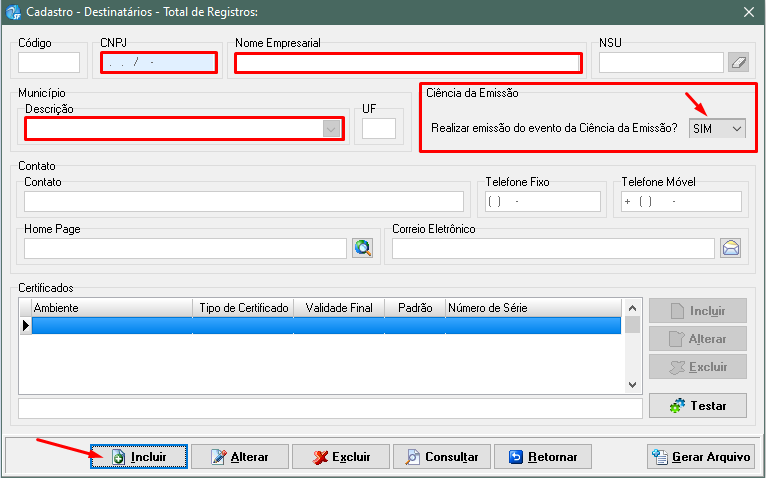The width and height of the screenshot is (766, 478).
Task: Click the CNPJ input field
Action: pos(158,63)
